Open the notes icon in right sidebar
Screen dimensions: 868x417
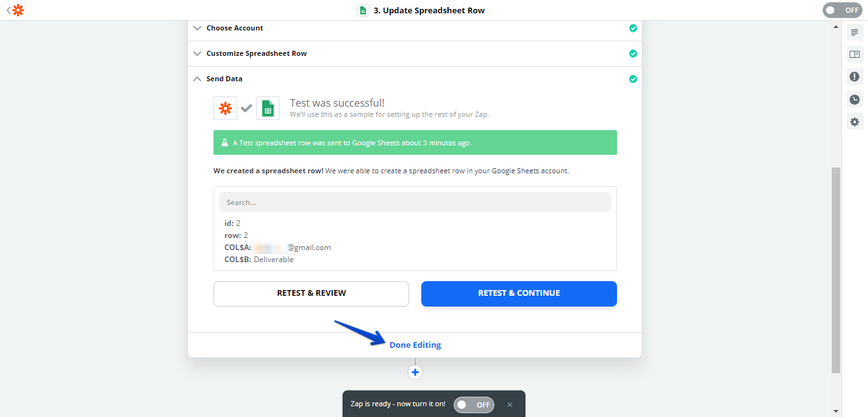click(x=855, y=32)
